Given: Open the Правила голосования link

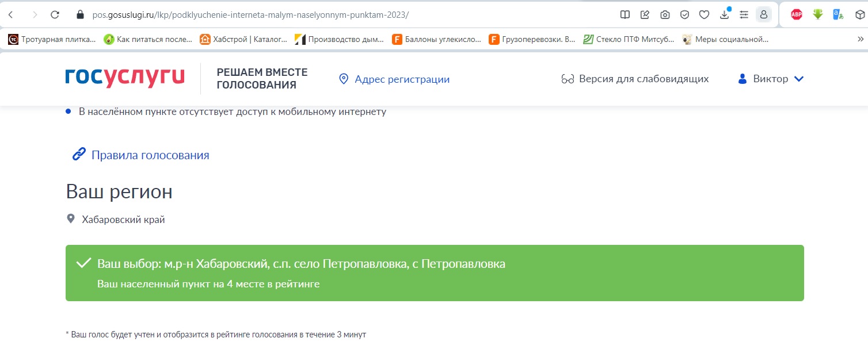Looking at the screenshot, I should coord(150,155).
